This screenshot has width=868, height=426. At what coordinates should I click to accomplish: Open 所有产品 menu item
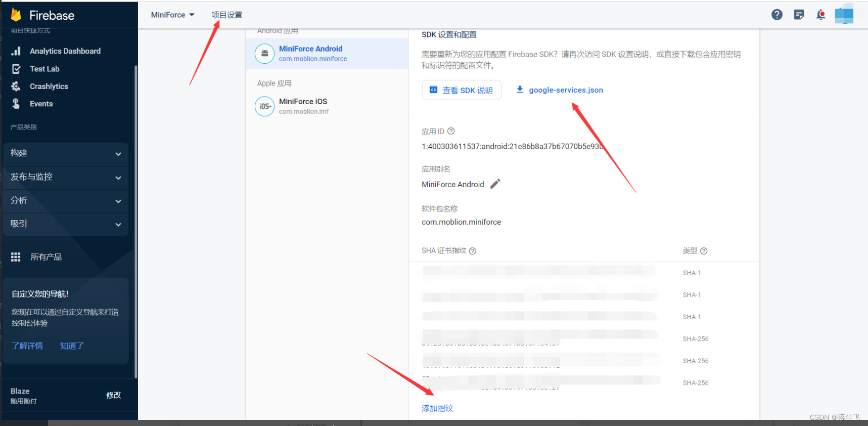tap(46, 257)
